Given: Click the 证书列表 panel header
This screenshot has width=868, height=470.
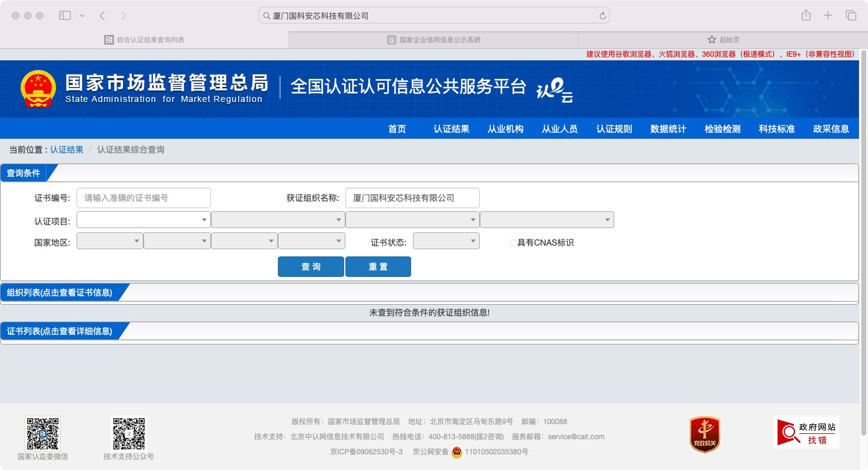Looking at the screenshot, I should (59, 331).
